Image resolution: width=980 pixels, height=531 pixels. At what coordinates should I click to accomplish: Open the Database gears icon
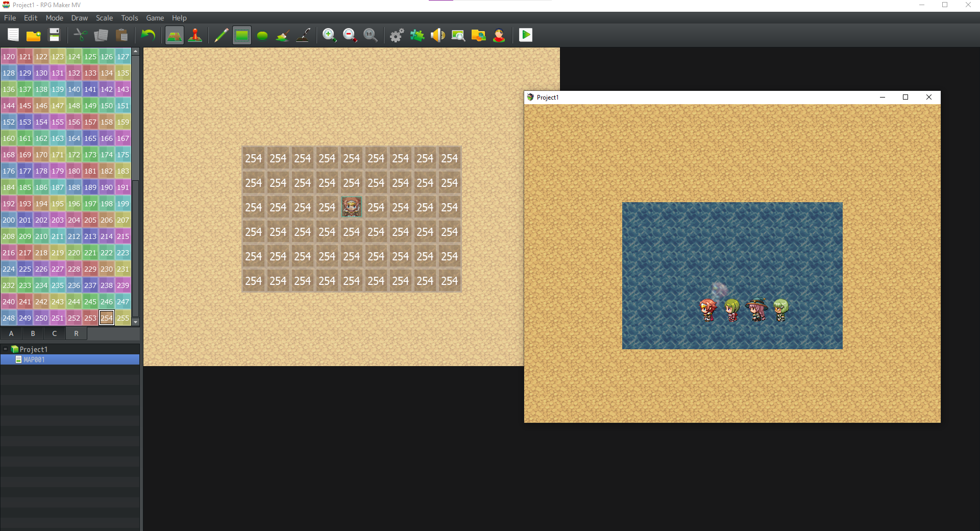397,35
